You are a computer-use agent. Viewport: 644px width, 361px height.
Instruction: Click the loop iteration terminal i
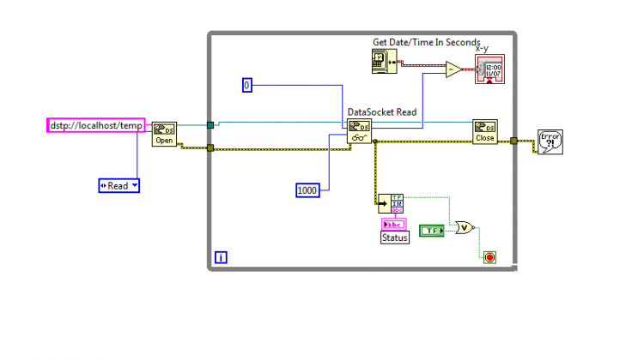click(x=221, y=257)
